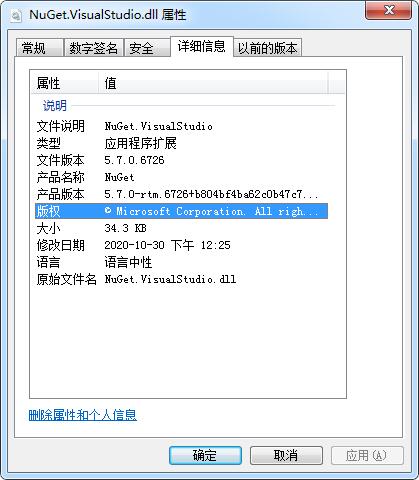This screenshot has width=419, height=480.
Task: Select the 产品版本 row
Action: [x=181, y=194]
